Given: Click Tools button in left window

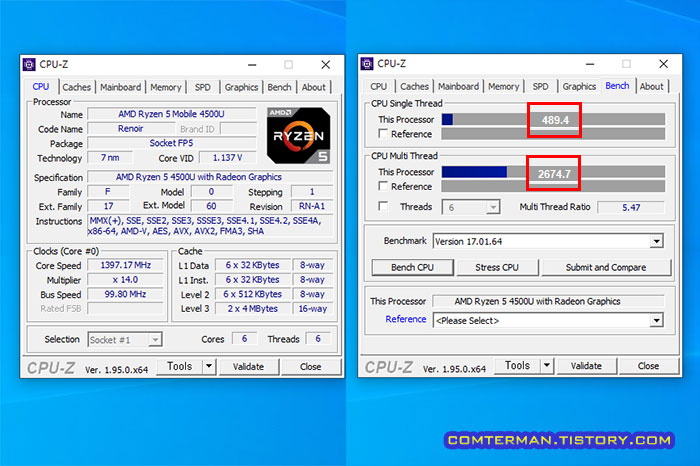Looking at the screenshot, I should click(x=179, y=366).
